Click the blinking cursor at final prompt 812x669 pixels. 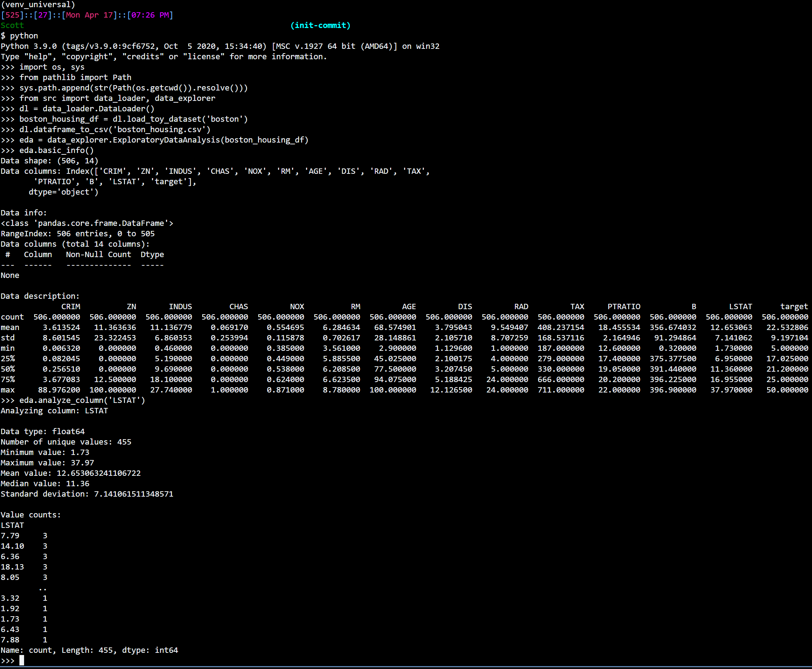(22, 660)
